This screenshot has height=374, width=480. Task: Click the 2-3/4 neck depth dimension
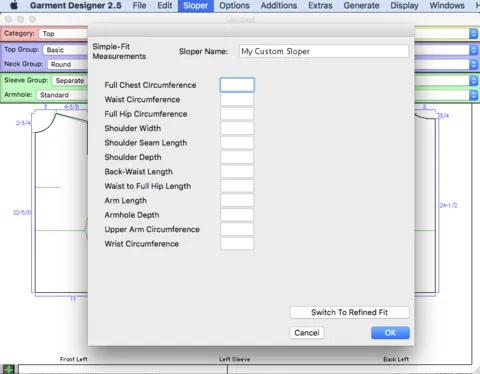pos(23,123)
